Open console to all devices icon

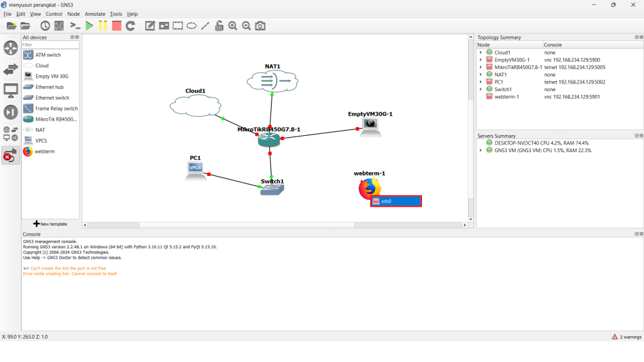75,26
